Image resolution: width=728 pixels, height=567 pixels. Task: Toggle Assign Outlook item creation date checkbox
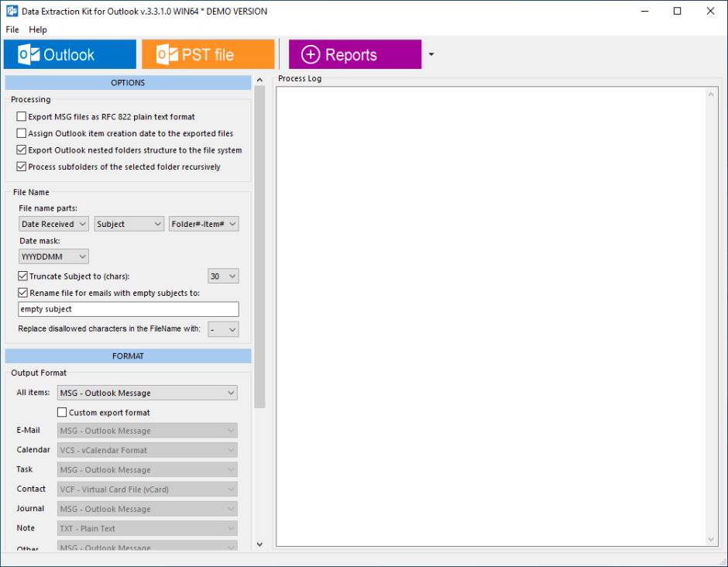tap(22, 133)
